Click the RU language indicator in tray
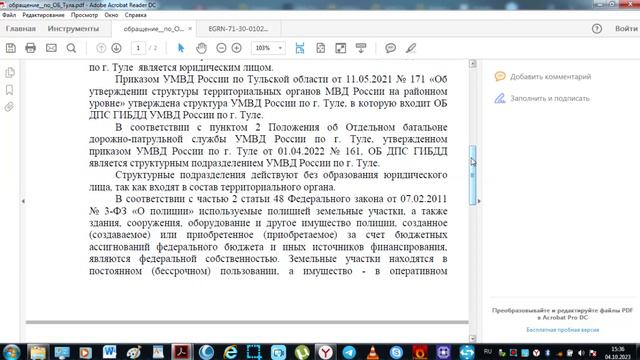Image resolution: width=640 pixels, height=360 pixels. coord(488,351)
